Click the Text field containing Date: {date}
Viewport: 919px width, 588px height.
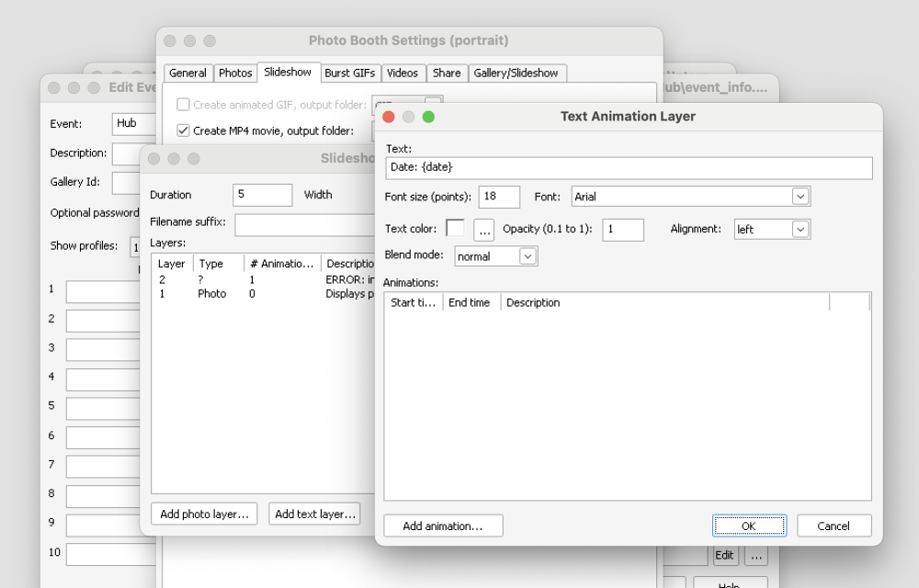[629, 167]
